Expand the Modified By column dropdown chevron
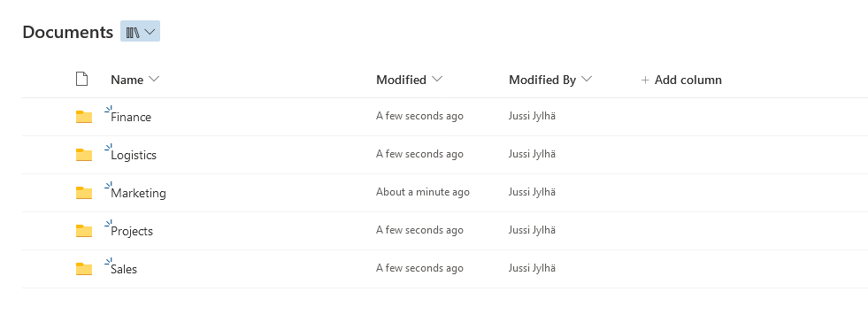 587,80
